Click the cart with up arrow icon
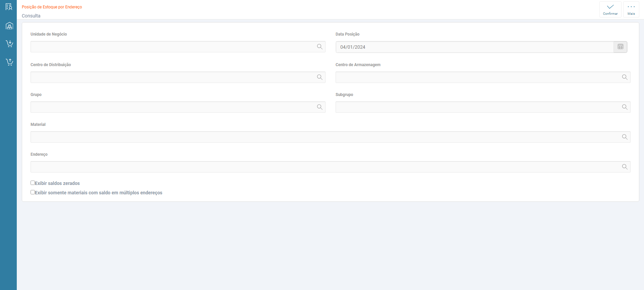The image size is (644, 290). click(x=9, y=62)
